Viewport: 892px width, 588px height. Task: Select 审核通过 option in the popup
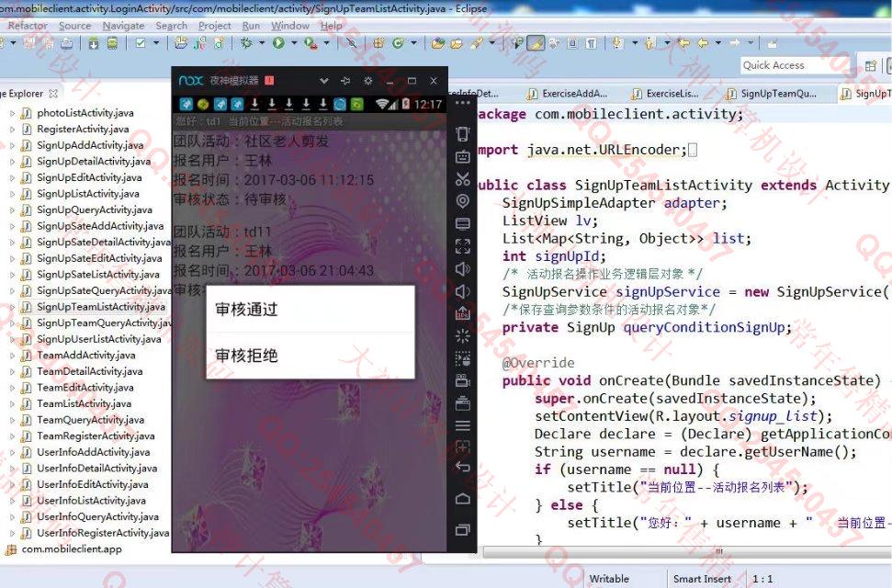pos(310,310)
